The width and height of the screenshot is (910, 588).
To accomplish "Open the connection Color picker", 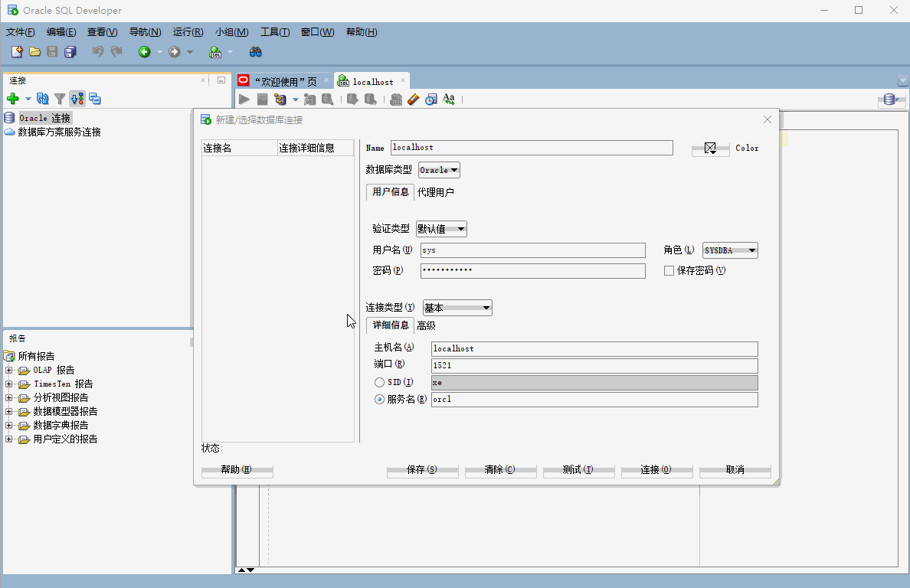I will (x=710, y=149).
